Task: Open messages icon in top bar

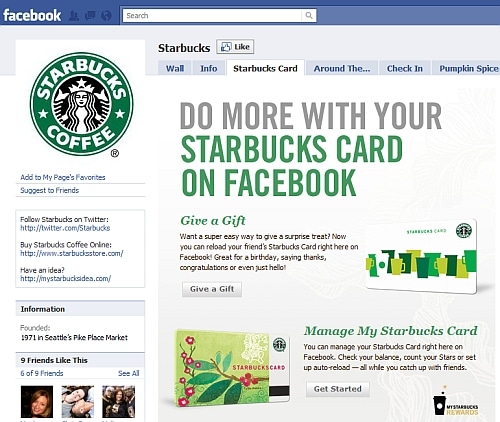Action: (x=90, y=16)
